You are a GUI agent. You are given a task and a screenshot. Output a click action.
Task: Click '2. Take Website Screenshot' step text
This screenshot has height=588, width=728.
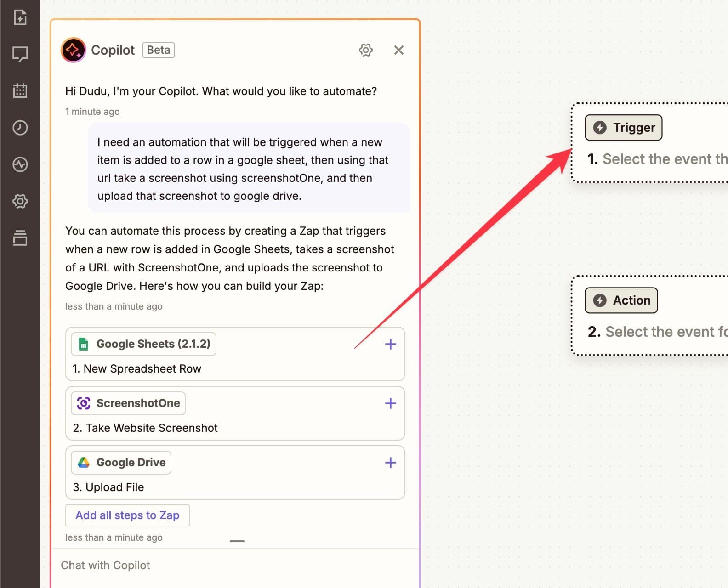pyautogui.click(x=145, y=428)
